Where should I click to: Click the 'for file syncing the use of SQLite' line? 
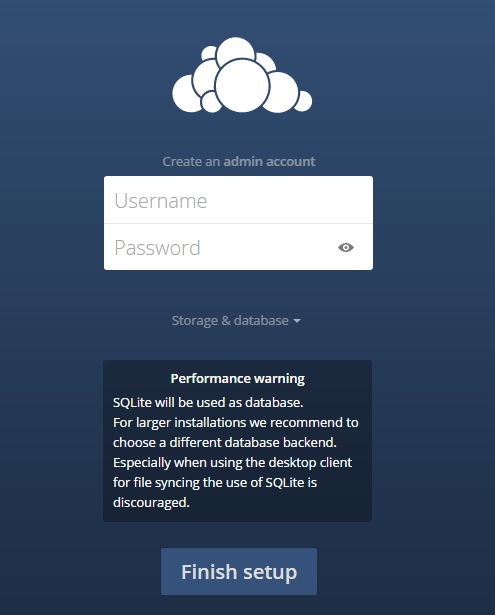coord(215,482)
